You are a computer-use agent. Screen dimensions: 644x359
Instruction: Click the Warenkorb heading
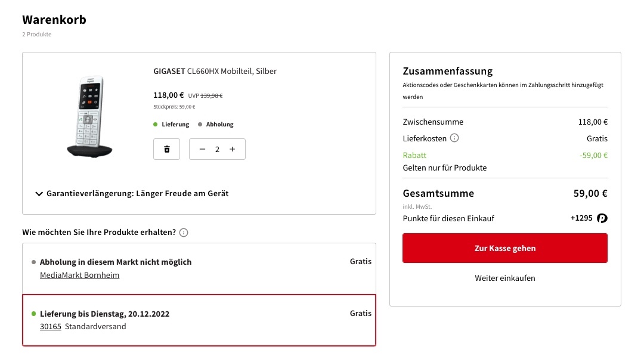pyautogui.click(x=54, y=20)
